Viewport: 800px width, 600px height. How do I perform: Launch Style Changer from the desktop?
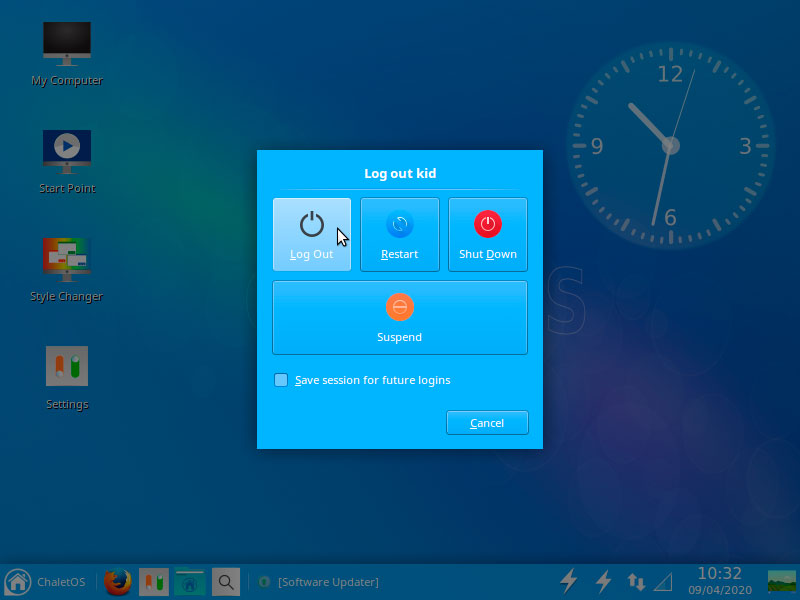tap(67, 270)
